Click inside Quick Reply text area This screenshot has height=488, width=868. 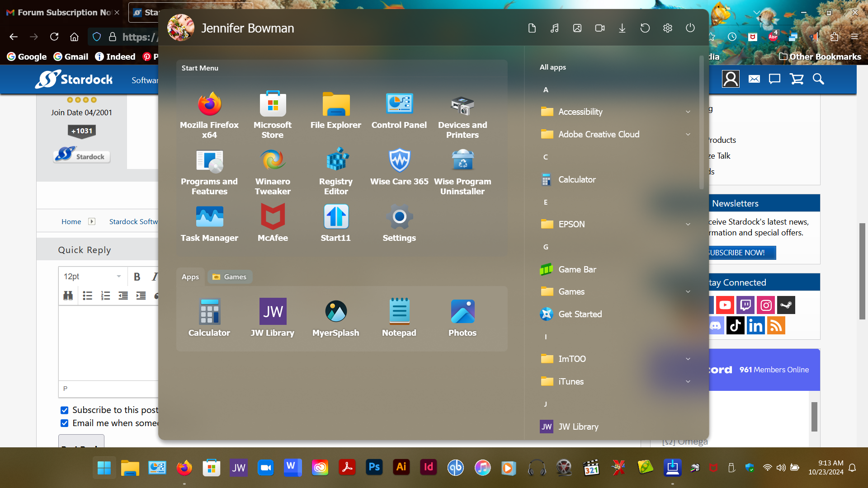pos(108,343)
